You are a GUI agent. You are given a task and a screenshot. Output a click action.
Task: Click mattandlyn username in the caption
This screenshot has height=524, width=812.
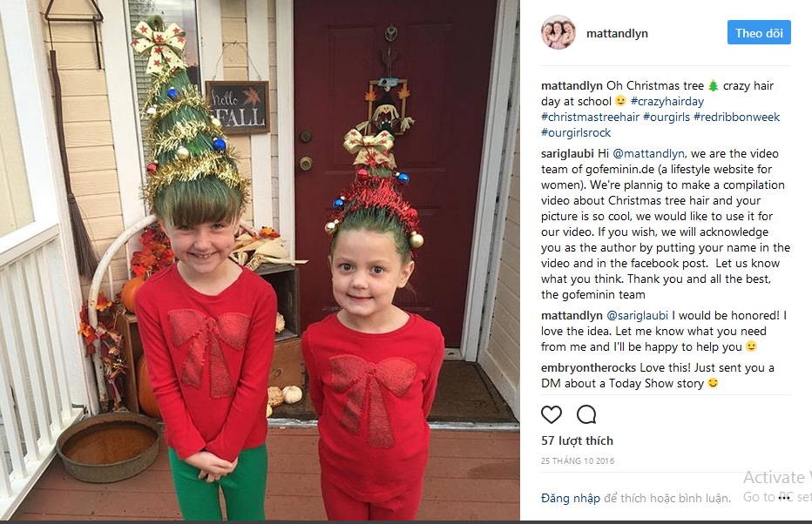click(x=572, y=86)
